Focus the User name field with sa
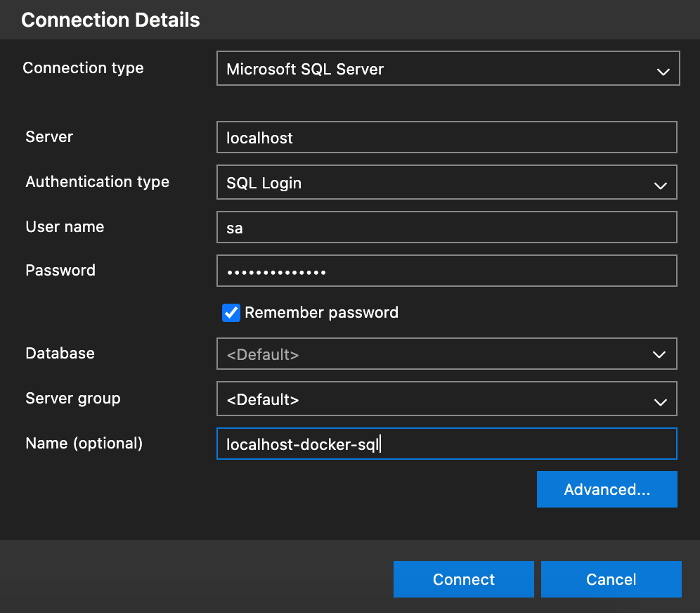 pyautogui.click(x=446, y=228)
